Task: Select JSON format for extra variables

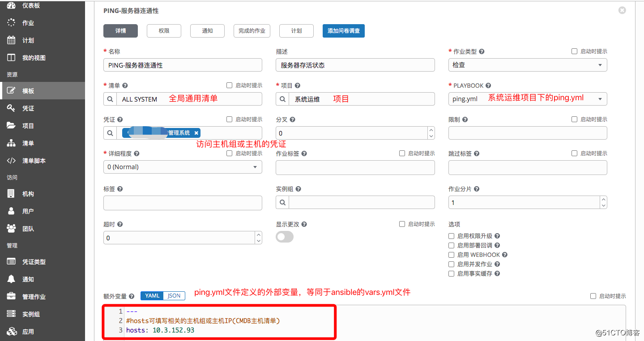Action: coord(174,296)
